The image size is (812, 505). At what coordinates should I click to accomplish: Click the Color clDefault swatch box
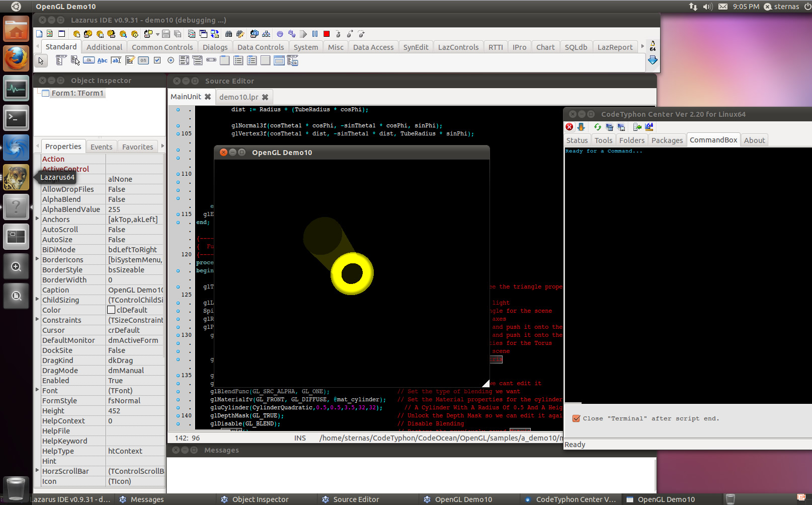point(111,310)
